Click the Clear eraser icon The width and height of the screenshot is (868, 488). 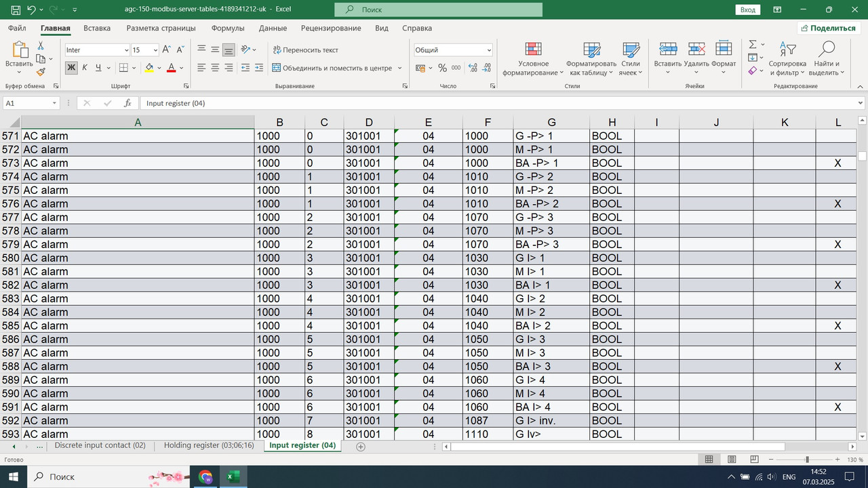point(753,70)
